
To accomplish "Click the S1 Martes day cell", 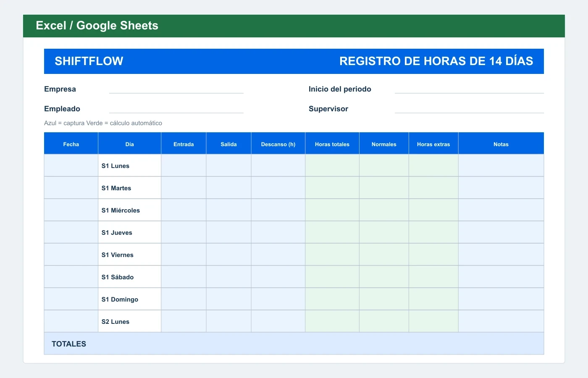I will point(129,188).
